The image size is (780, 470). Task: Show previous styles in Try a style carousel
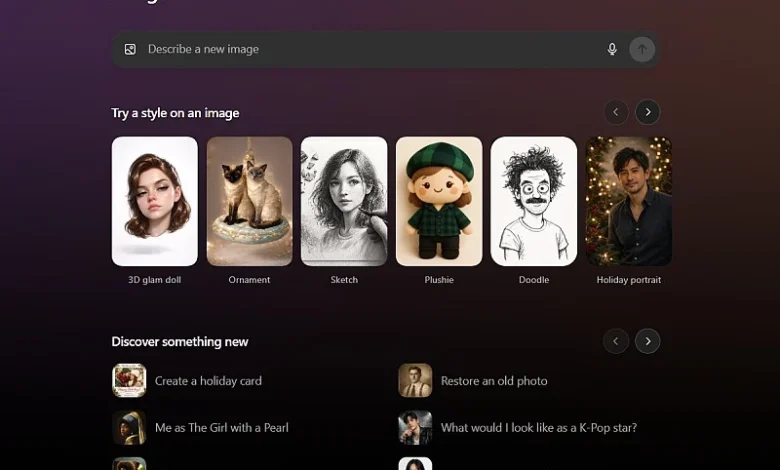616,112
